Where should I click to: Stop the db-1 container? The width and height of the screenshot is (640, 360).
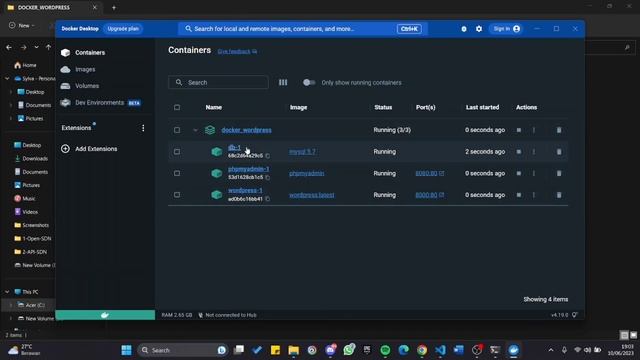tap(519, 151)
